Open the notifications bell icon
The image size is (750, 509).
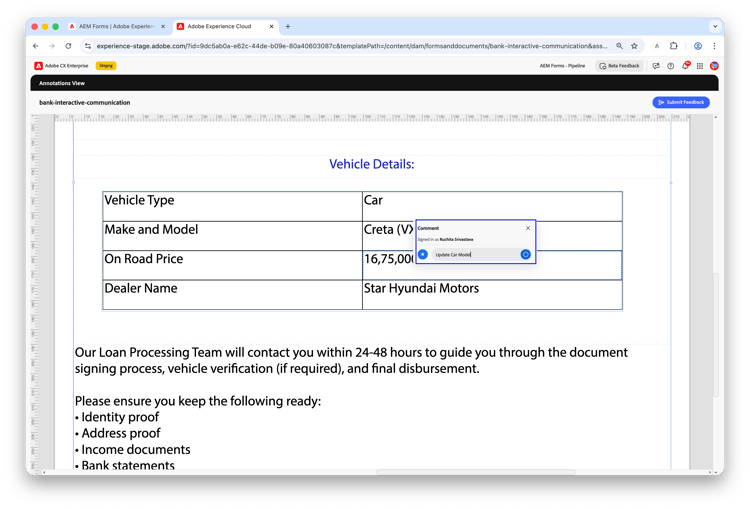tap(685, 66)
